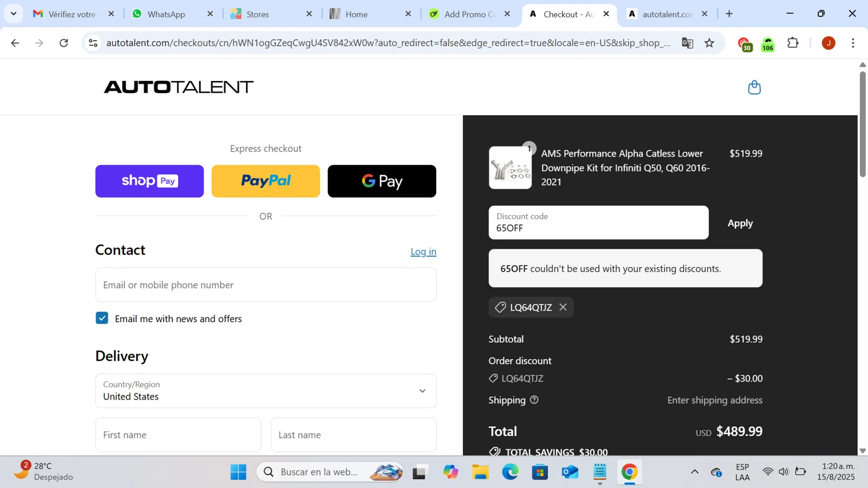
Task: Expand the Country/Region dropdown
Action: [266, 391]
